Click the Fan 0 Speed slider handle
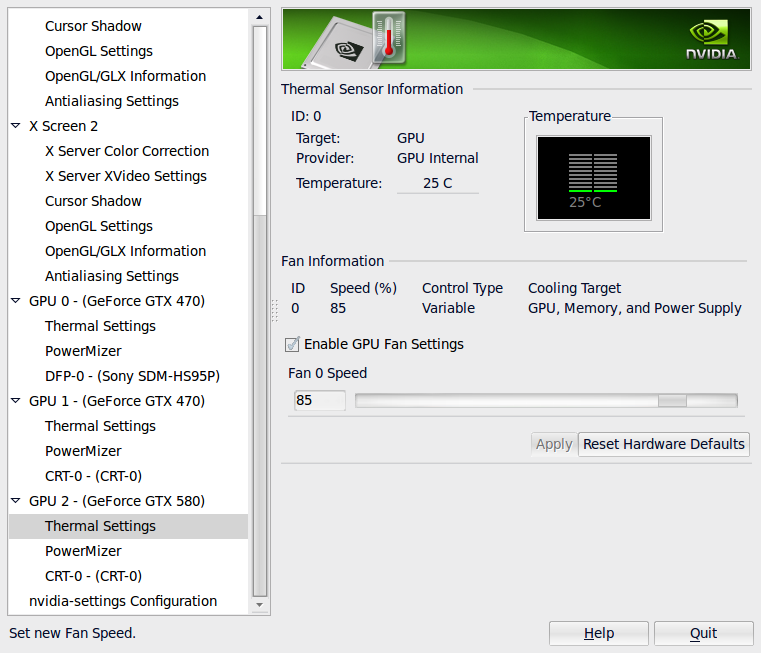Image resolution: width=761 pixels, height=653 pixels. tap(672, 401)
